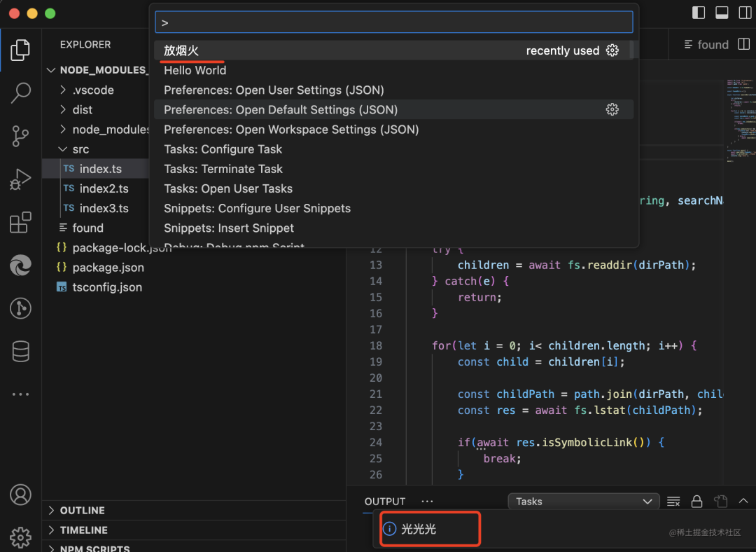Collapse the NODE_MODULES root folder
Viewport: 756px width, 552px height.
click(x=95, y=70)
